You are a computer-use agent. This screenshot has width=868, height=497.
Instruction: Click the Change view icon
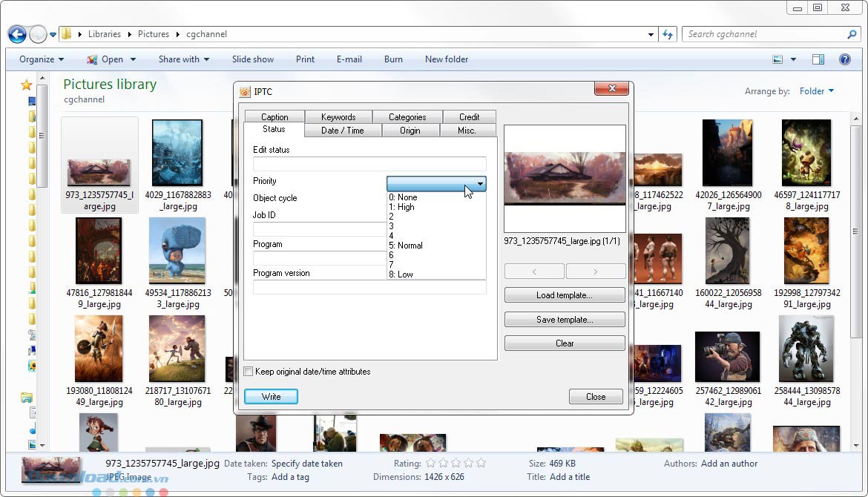777,59
